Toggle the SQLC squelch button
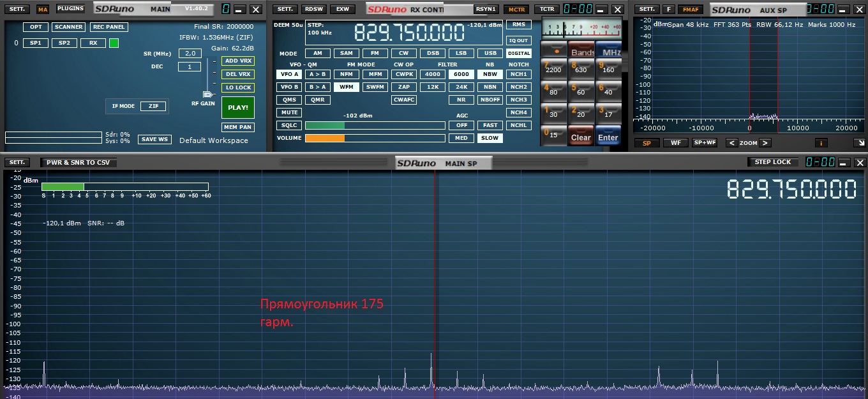868x399 pixels. pos(289,125)
